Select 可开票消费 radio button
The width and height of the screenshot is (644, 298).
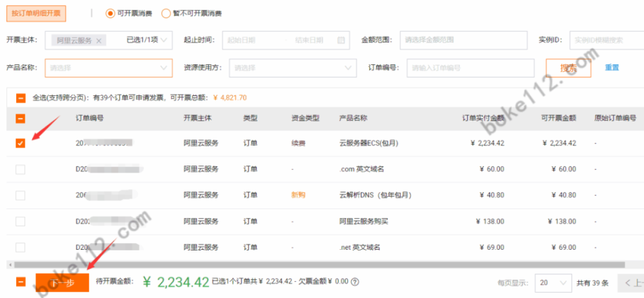tap(109, 14)
